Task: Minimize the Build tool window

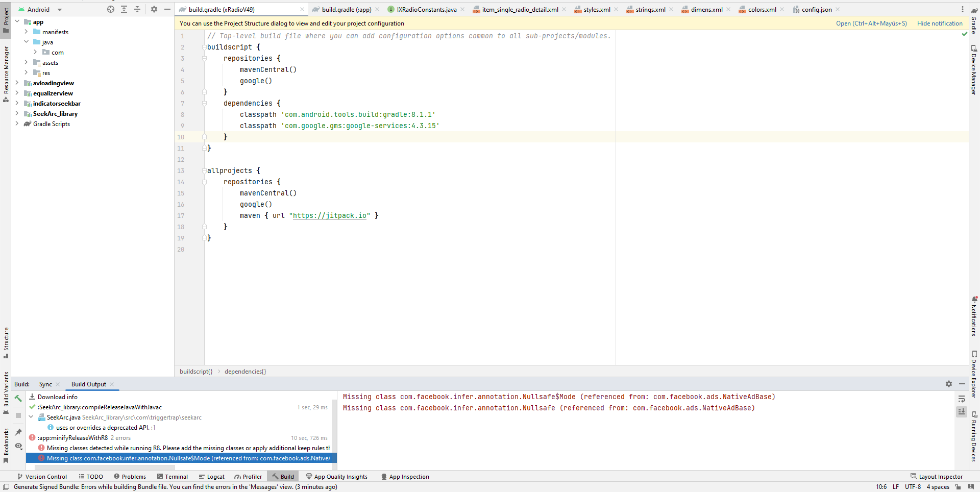Action: (x=962, y=384)
